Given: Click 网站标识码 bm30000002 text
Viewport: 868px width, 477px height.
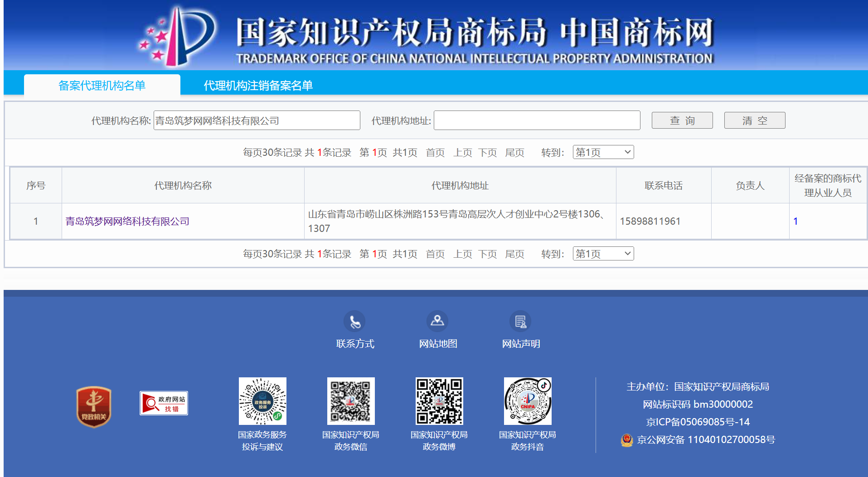Looking at the screenshot, I should pos(698,404).
